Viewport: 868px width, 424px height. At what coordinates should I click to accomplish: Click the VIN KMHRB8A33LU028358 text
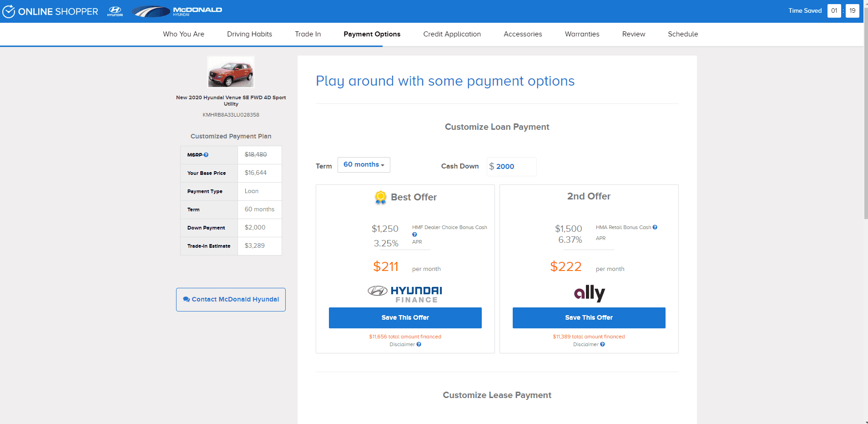click(x=231, y=115)
